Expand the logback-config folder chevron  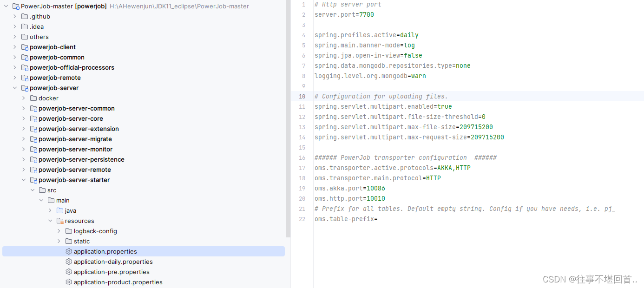59,231
